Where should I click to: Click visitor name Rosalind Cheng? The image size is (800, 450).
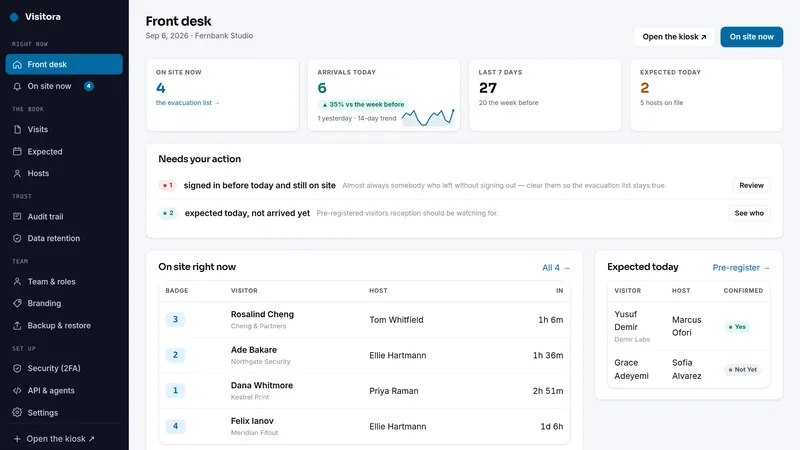click(x=262, y=314)
